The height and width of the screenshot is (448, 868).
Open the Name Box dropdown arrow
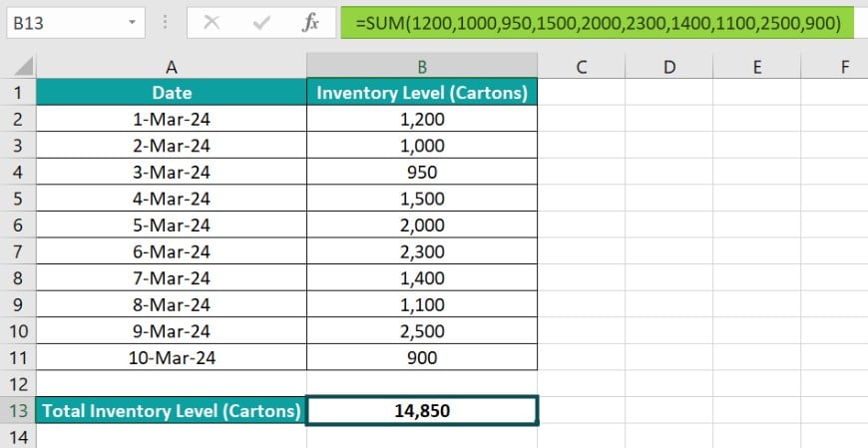click(x=132, y=23)
